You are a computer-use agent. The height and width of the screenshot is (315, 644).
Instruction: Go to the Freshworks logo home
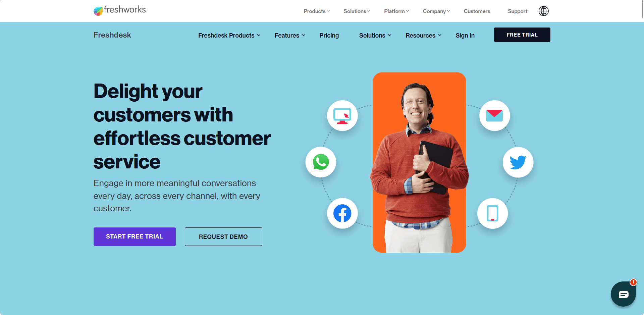(x=120, y=10)
